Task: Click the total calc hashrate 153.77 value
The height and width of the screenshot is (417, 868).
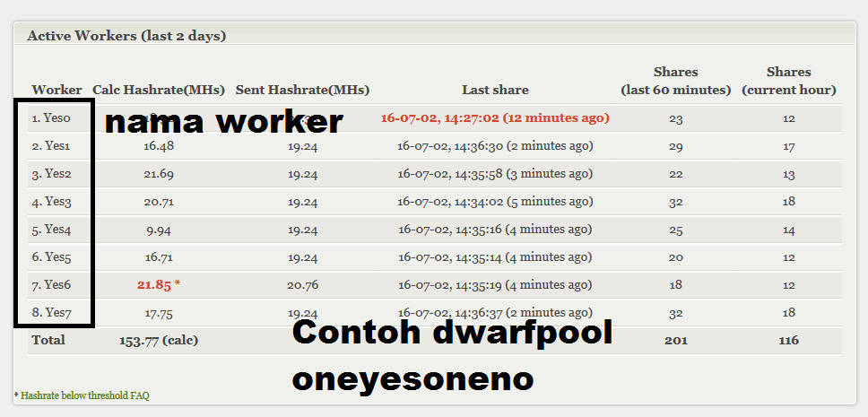Action: (158, 340)
